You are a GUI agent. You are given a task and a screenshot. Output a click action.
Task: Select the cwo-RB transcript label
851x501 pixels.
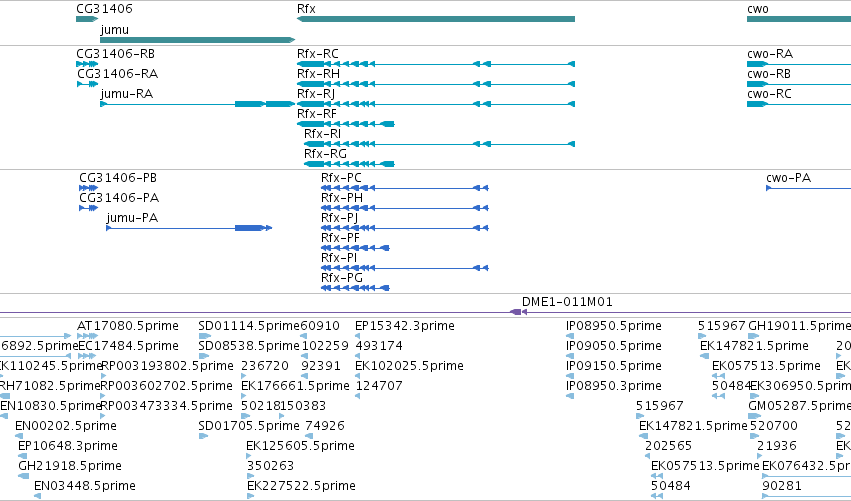(x=769, y=74)
